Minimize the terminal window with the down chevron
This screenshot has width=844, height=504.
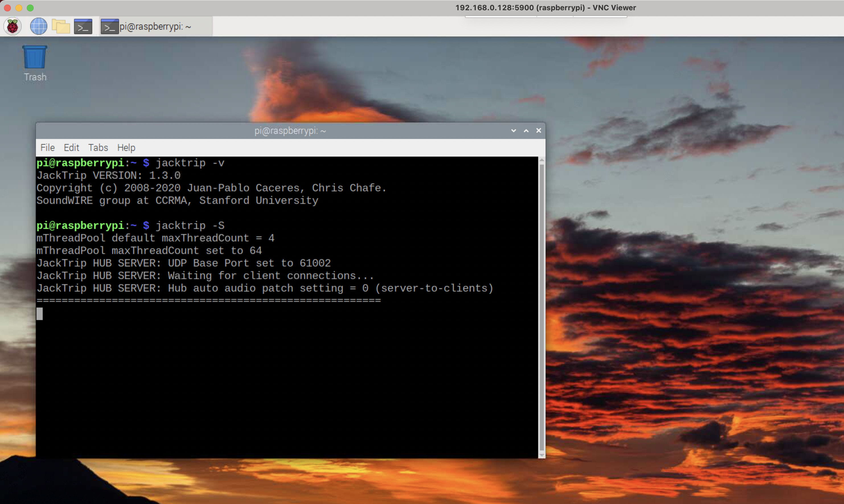point(513,131)
